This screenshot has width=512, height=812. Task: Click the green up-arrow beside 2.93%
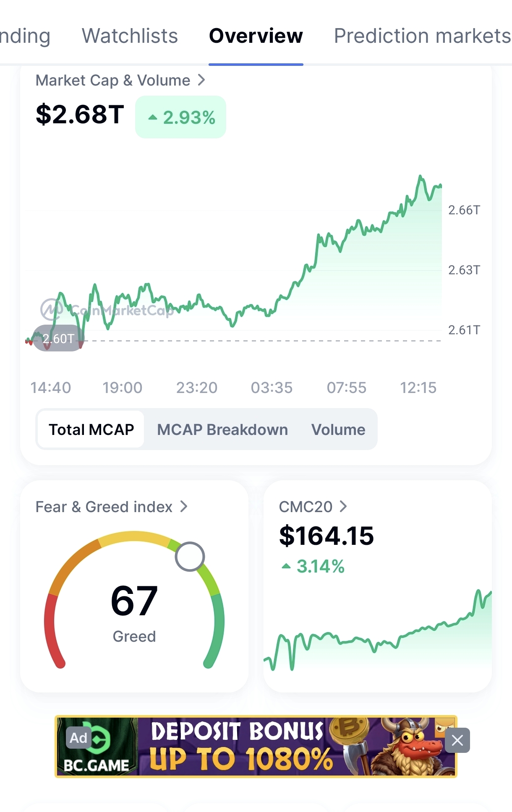point(153,117)
